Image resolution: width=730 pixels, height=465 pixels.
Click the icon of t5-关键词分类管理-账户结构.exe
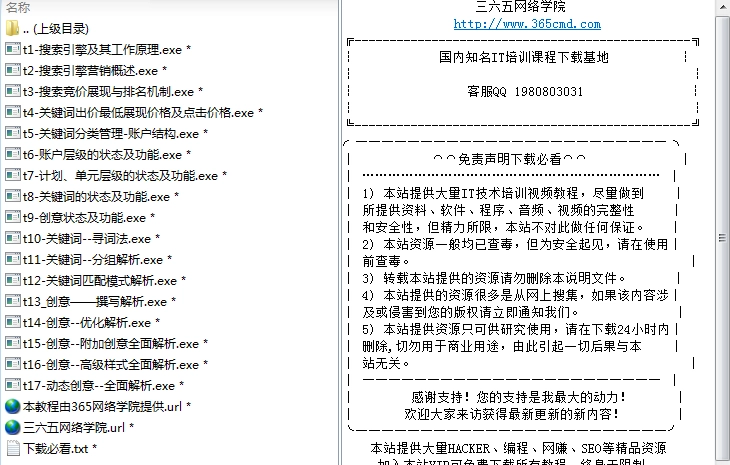click(13, 133)
